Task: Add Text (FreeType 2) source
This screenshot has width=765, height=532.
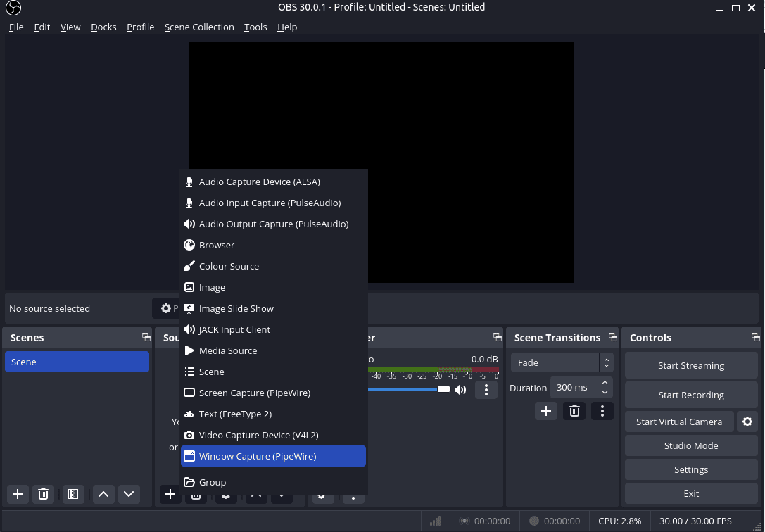Action: pyautogui.click(x=273, y=414)
